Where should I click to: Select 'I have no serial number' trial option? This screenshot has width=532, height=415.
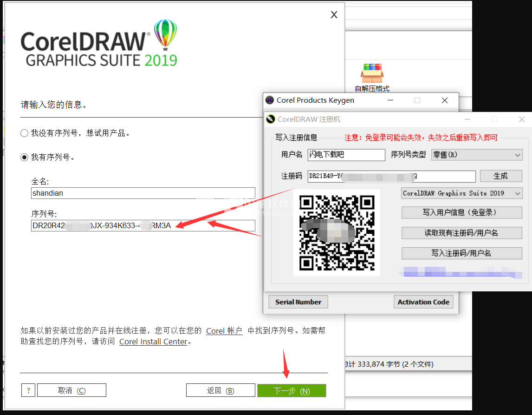pyautogui.click(x=24, y=133)
